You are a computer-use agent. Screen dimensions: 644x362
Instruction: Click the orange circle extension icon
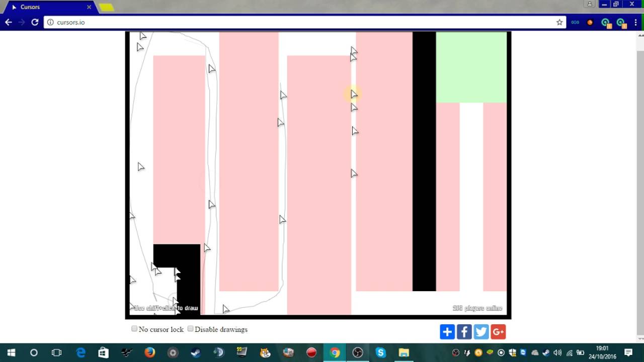pos(590,22)
